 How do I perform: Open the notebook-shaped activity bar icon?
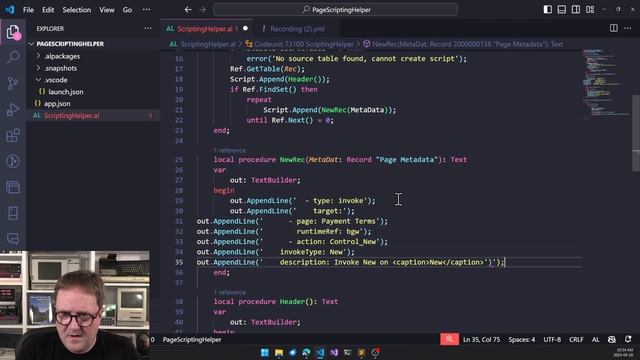(x=13, y=213)
